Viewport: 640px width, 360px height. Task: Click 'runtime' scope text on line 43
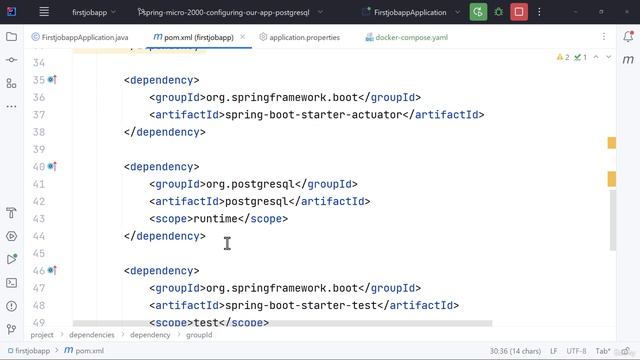click(216, 219)
